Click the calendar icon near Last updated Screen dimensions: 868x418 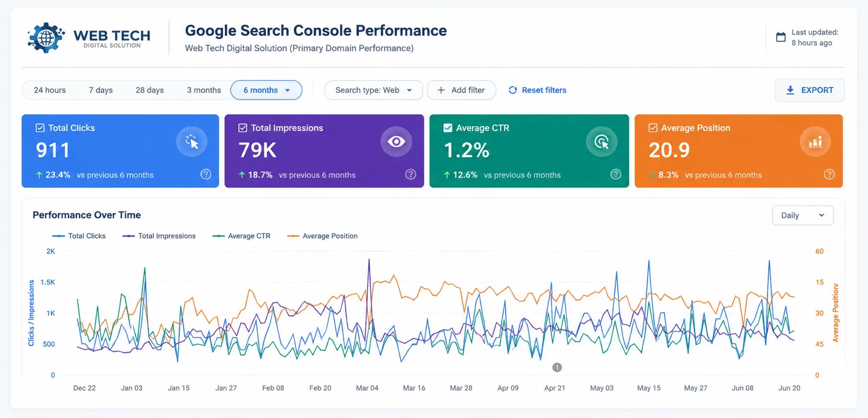(x=781, y=37)
